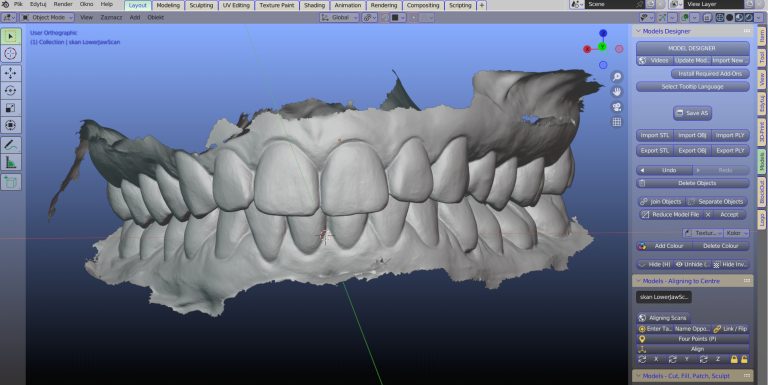Viewport: 768px width, 385px height.
Task: Switch to the Shading workspace tab
Action: click(314, 5)
